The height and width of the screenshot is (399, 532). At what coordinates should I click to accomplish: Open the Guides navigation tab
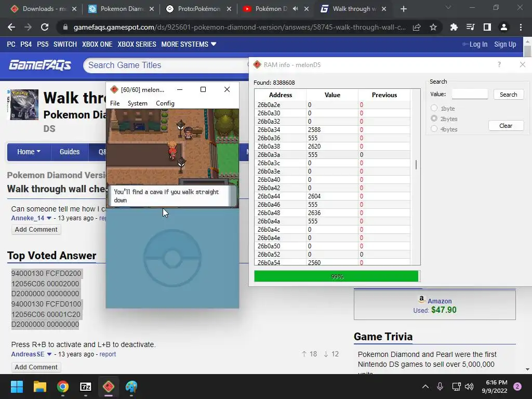pos(70,152)
